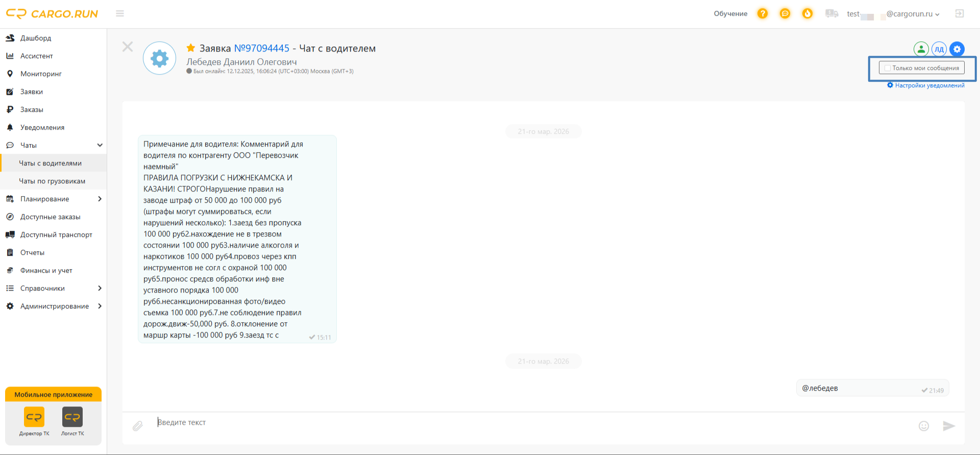Click the Дашборд sidebar icon
The width and height of the screenshot is (980, 455).
point(10,38)
